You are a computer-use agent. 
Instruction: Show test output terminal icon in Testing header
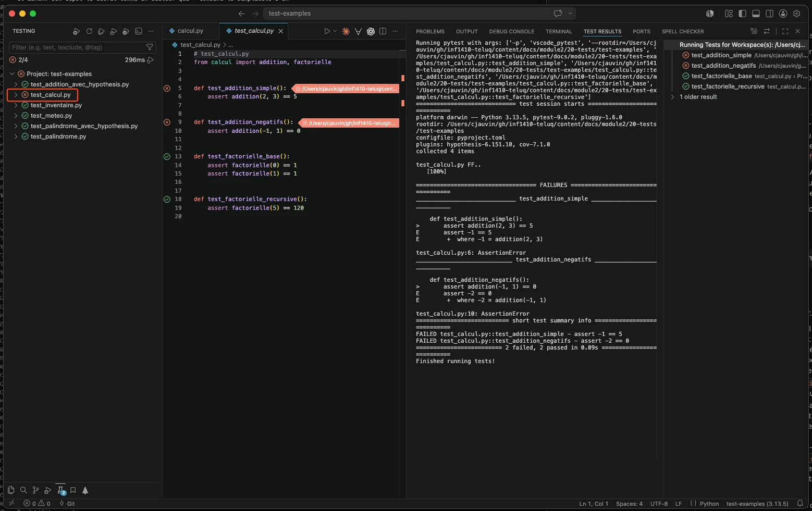pos(139,31)
